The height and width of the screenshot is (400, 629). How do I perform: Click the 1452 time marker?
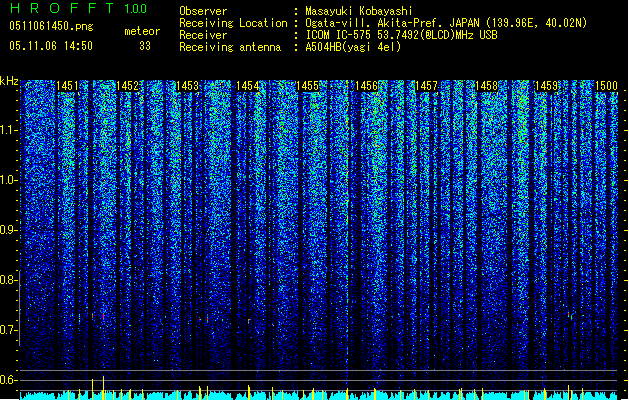[127, 86]
